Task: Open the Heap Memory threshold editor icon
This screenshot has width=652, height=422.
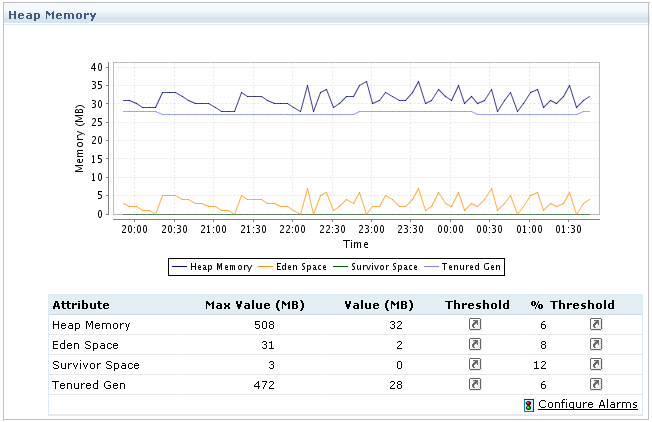Action: point(477,325)
